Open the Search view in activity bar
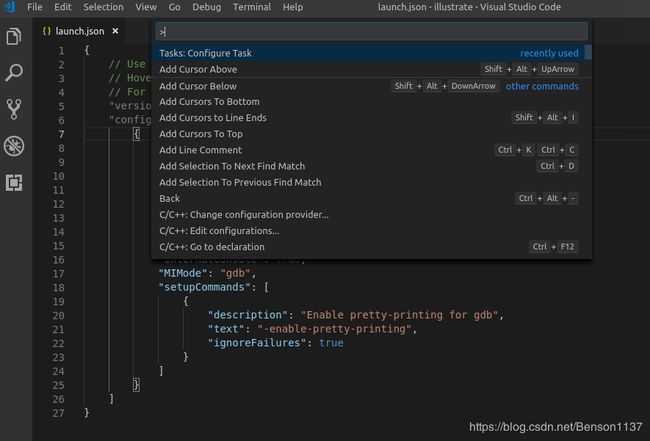The width and height of the screenshot is (650, 441). (x=14, y=73)
